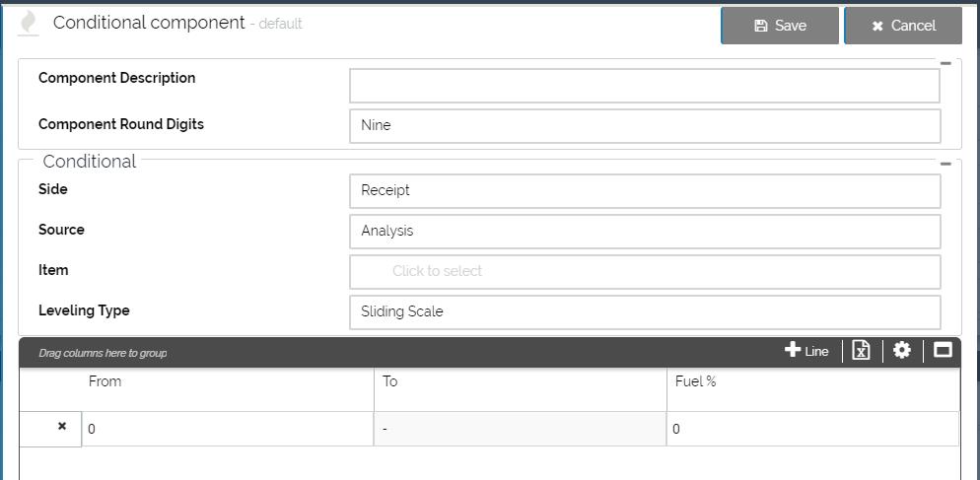Open the Side dropdown

point(645,191)
